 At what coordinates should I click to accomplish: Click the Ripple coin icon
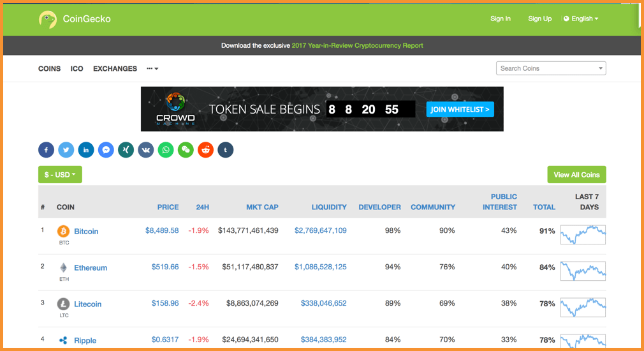point(63,340)
